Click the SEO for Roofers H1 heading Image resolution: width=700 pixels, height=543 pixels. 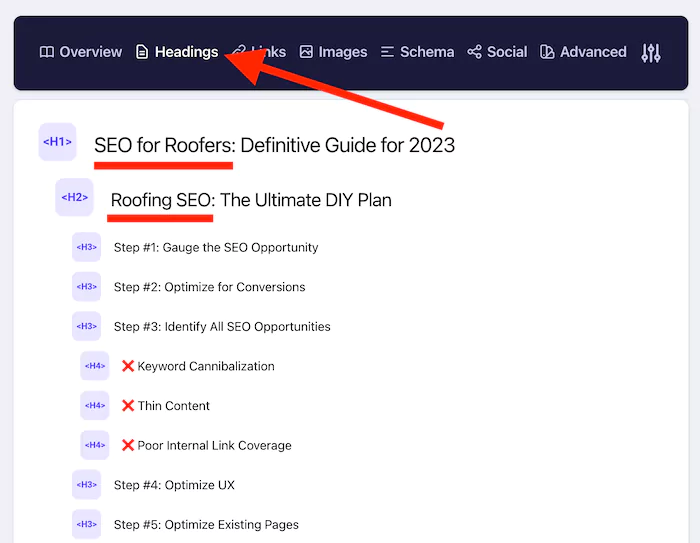click(274, 145)
